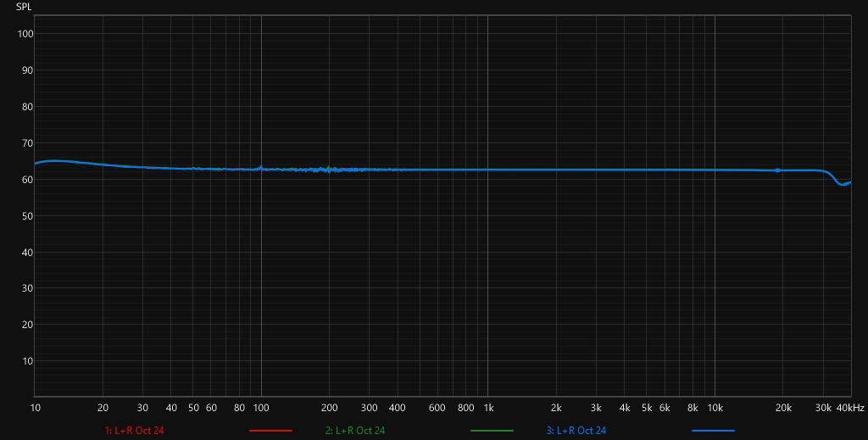
Task: Click the 100 Hz frequency axis label
Action: pyautogui.click(x=261, y=408)
